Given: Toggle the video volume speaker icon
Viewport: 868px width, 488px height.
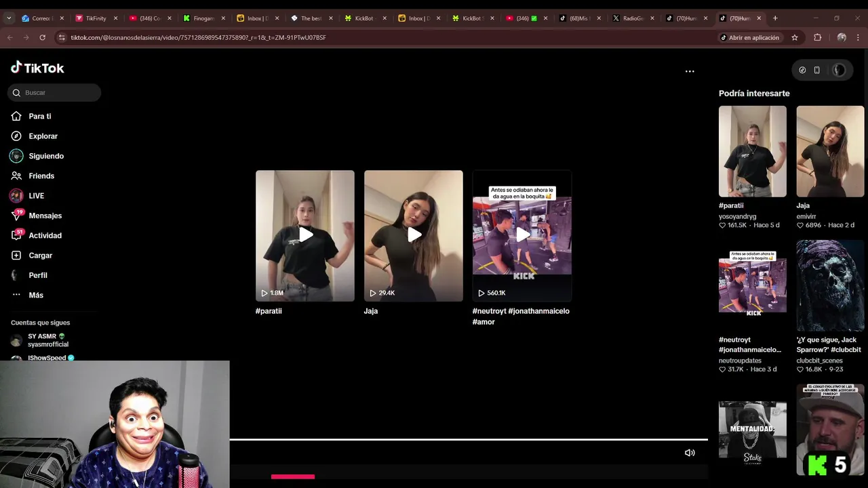Looking at the screenshot, I should click(690, 453).
